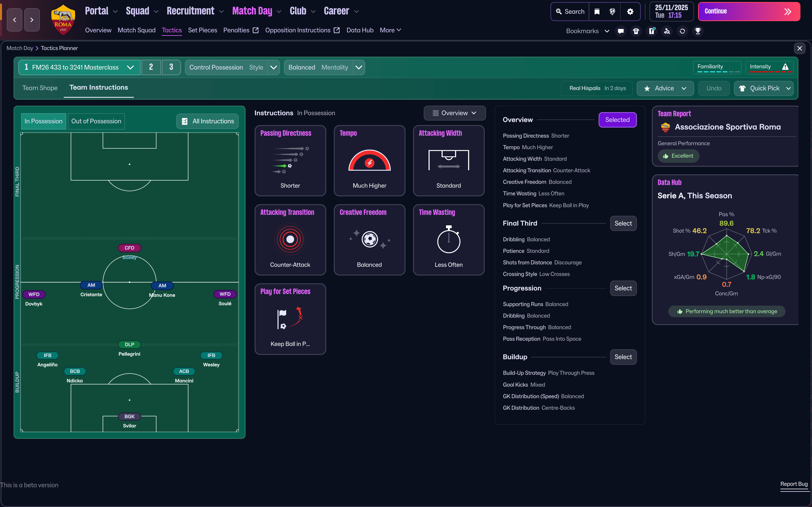The image size is (812, 507).
Task: Open the scout search person icon
Action: (667, 31)
